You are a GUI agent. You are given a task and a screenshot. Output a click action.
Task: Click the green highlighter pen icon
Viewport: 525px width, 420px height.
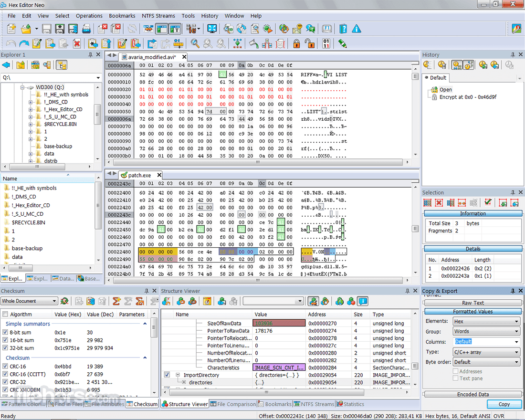[x=343, y=43]
